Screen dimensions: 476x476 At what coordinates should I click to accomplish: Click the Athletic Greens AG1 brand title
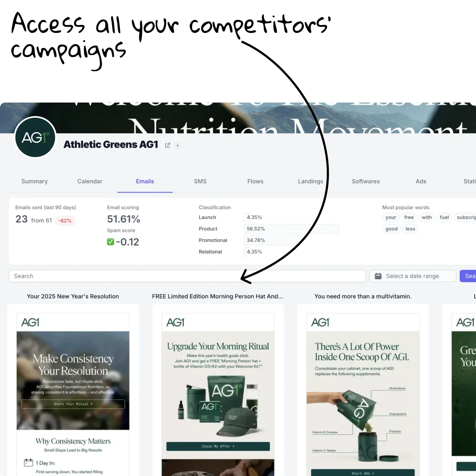point(111,145)
